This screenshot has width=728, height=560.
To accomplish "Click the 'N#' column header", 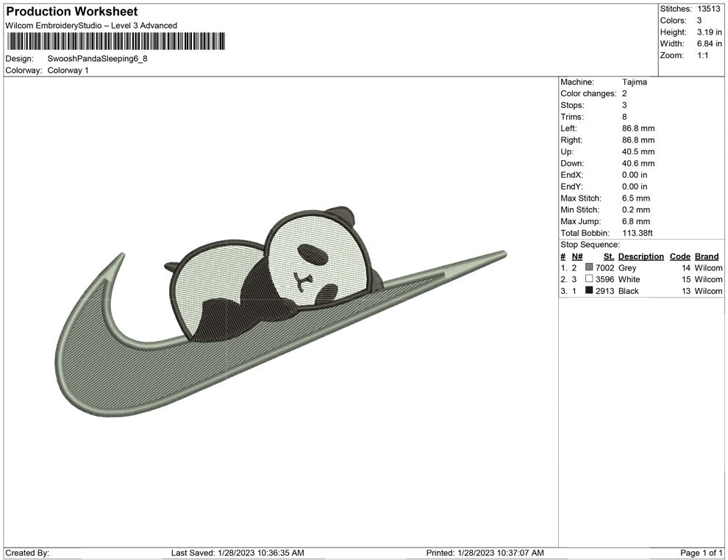I will [577, 256].
